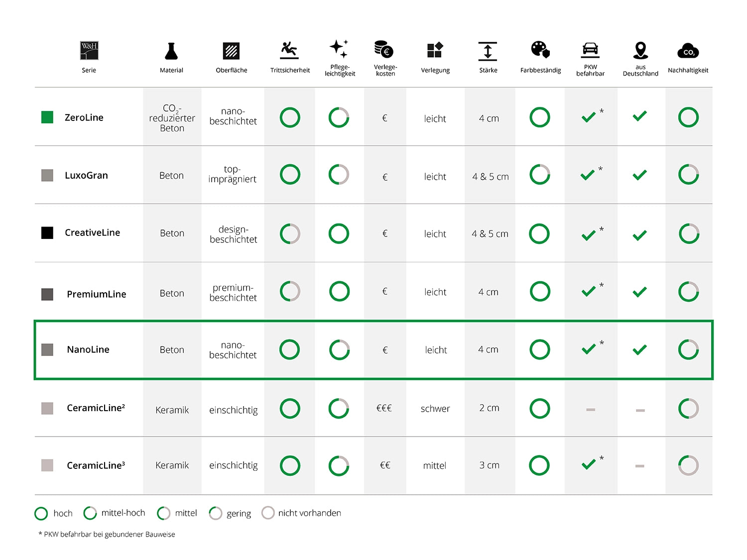The width and height of the screenshot is (747, 560).
Task: Select the Oberfläche hatched square icon
Action: (x=231, y=51)
